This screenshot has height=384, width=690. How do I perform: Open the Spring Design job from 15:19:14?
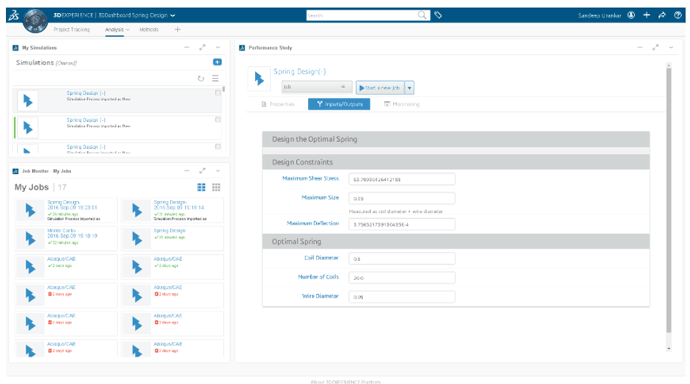(179, 205)
